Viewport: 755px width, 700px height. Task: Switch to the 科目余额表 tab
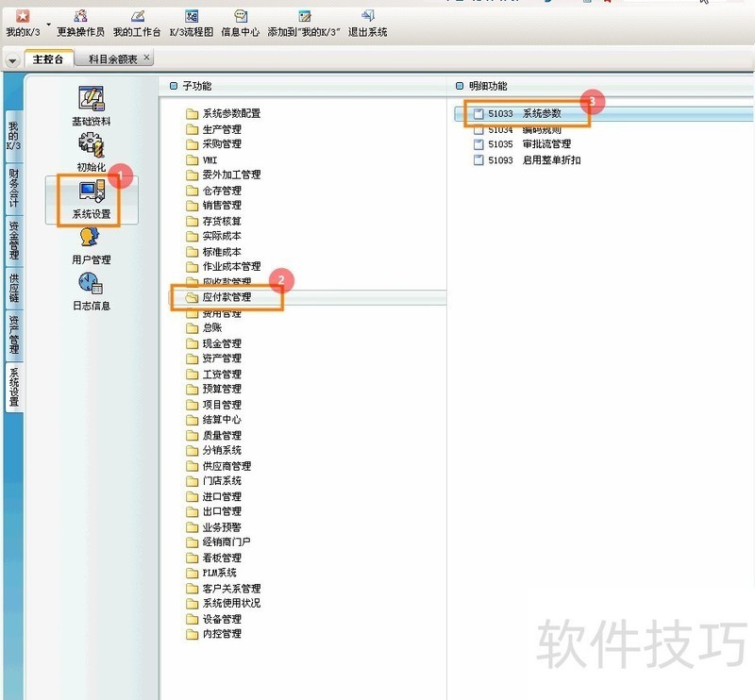coord(113,59)
